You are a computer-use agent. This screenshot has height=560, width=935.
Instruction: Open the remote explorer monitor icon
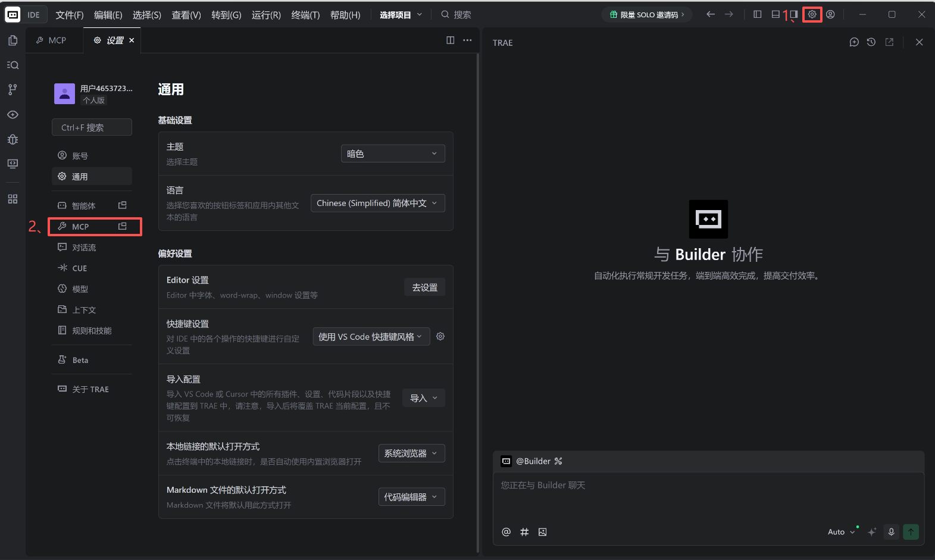click(12, 164)
